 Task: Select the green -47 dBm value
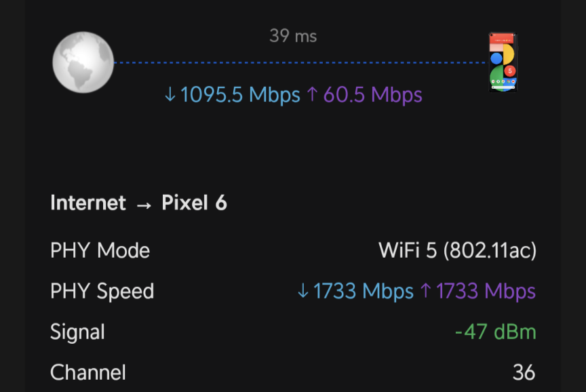pos(496,332)
